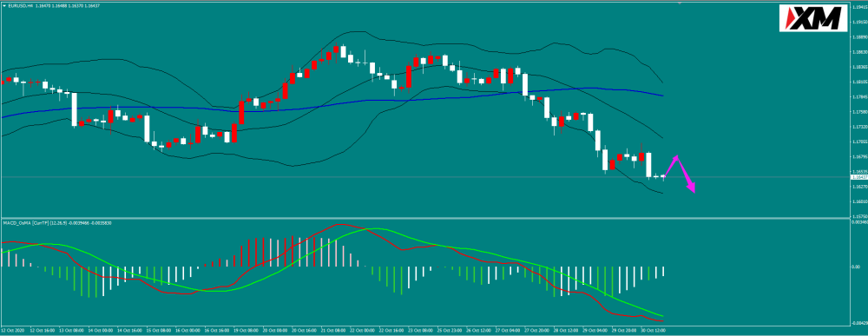Click the MACD_OsMA indicator label
This screenshot has height=336, width=868.
(x=16, y=222)
